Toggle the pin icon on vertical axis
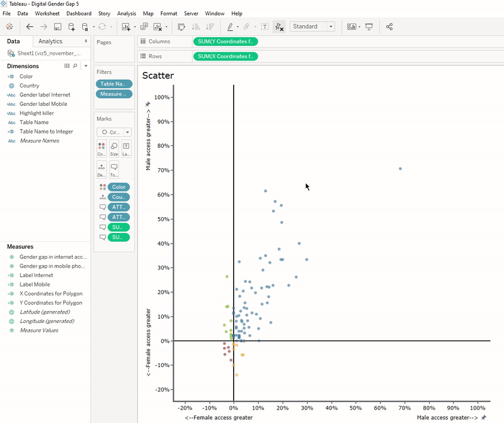This screenshot has width=504, height=423. pyautogui.click(x=148, y=104)
